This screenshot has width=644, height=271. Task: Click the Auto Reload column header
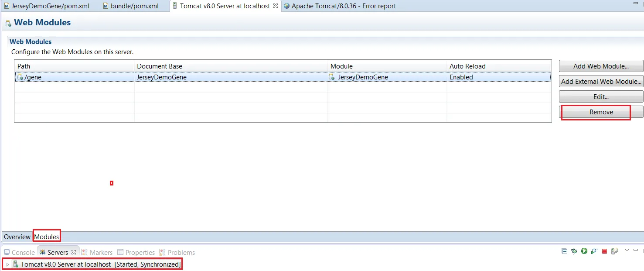tap(499, 66)
